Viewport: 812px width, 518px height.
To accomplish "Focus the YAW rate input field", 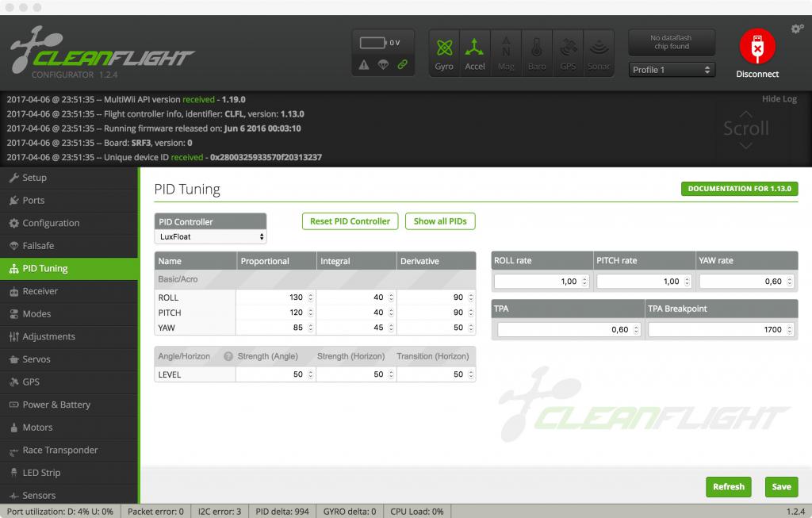I will 746,282.
